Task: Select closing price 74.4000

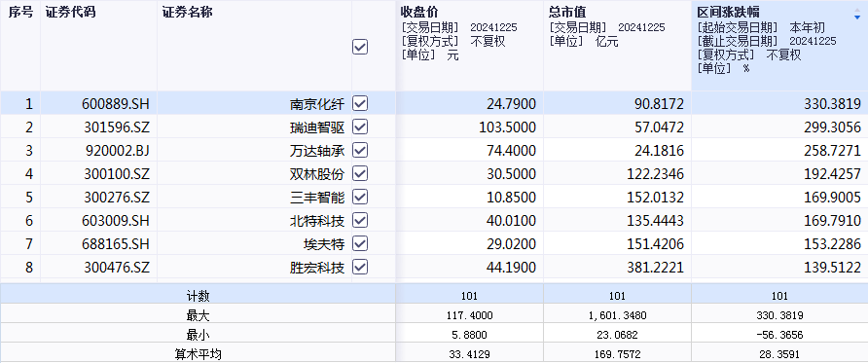Action: [511, 151]
